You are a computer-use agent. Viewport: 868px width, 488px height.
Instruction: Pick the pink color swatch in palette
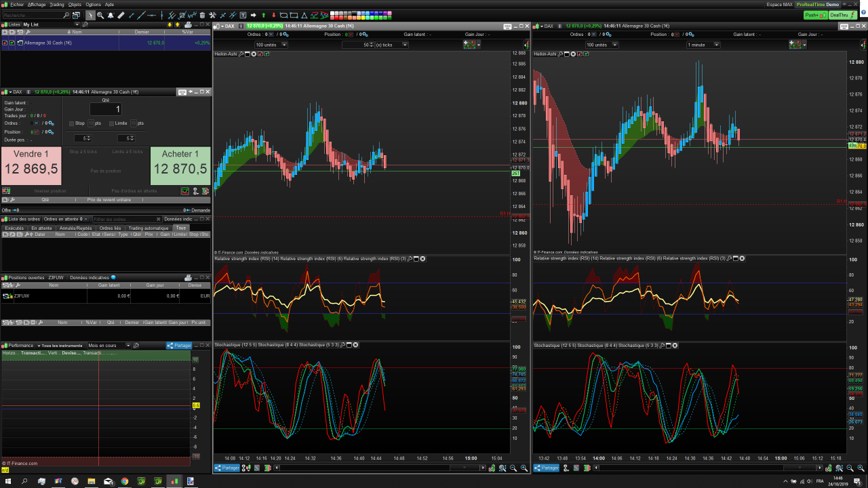(390, 13)
